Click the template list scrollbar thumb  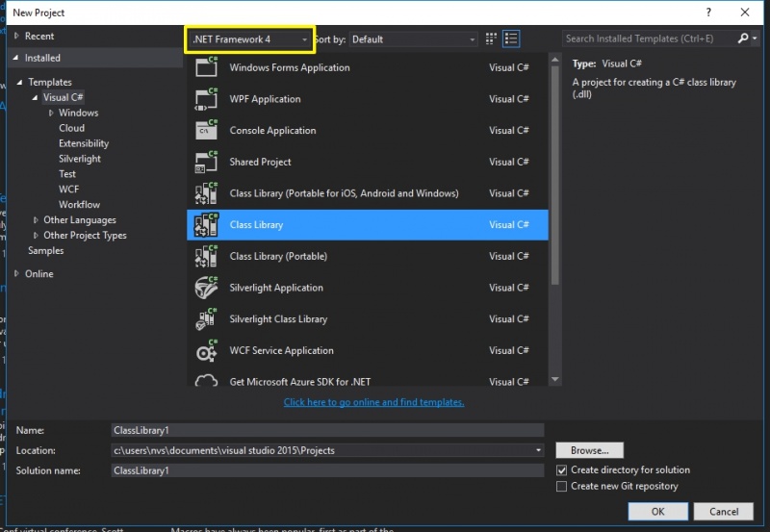pyautogui.click(x=555, y=175)
